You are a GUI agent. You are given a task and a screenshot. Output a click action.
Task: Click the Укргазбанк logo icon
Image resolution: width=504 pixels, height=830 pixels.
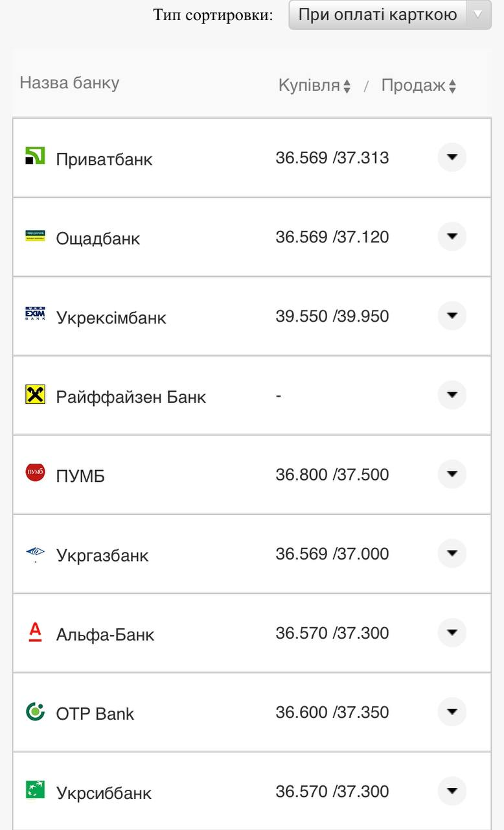pos(35,552)
